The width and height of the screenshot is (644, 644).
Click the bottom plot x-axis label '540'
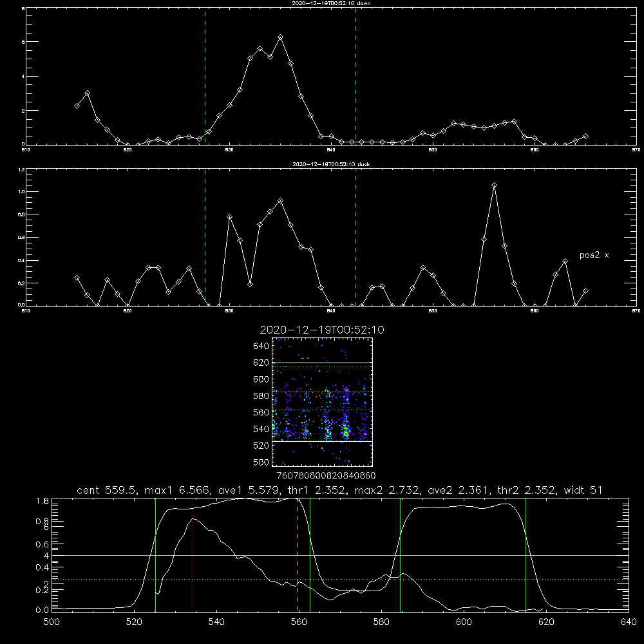216,622
